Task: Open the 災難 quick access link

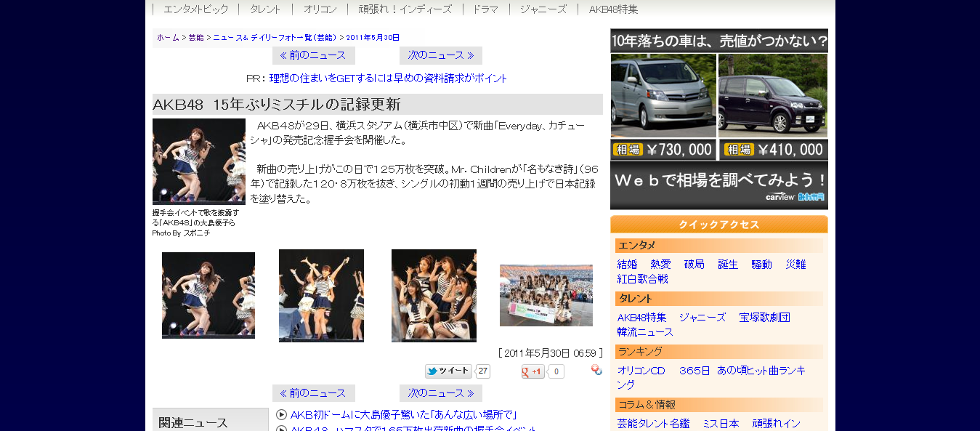Action: [x=795, y=265]
